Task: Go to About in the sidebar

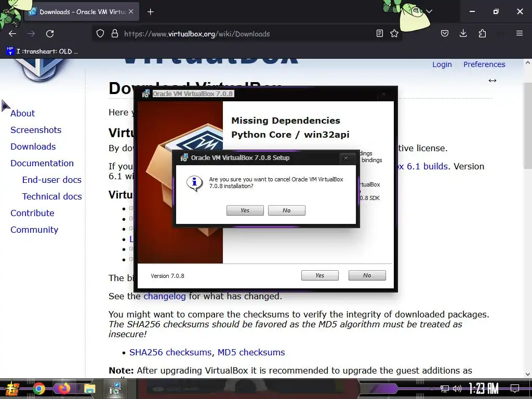Action: pyautogui.click(x=22, y=113)
